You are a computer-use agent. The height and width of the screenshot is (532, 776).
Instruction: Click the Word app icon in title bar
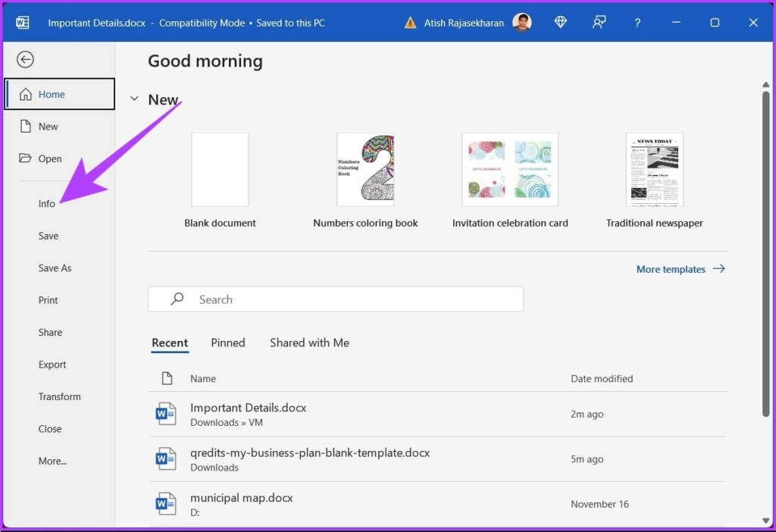23,23
